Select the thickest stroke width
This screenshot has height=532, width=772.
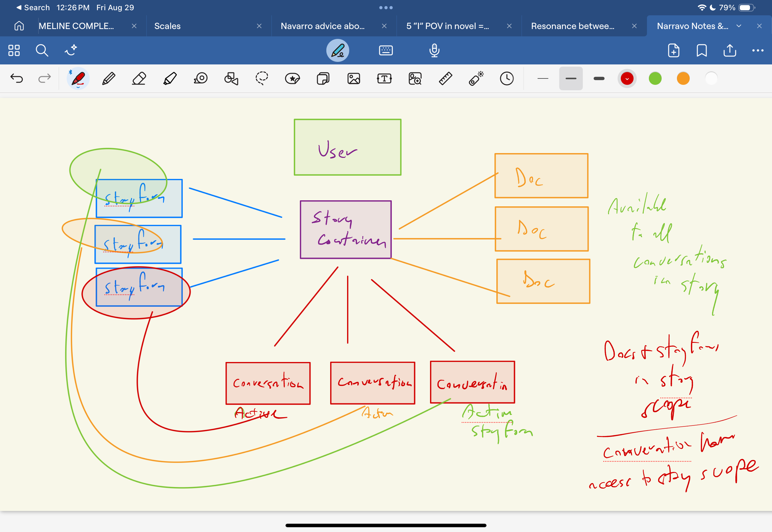click(599, 79)
